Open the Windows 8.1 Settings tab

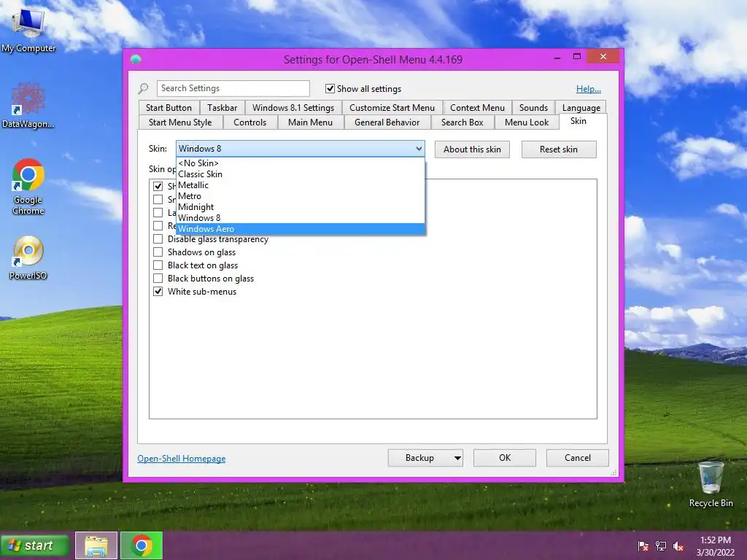tap(293, 108)
